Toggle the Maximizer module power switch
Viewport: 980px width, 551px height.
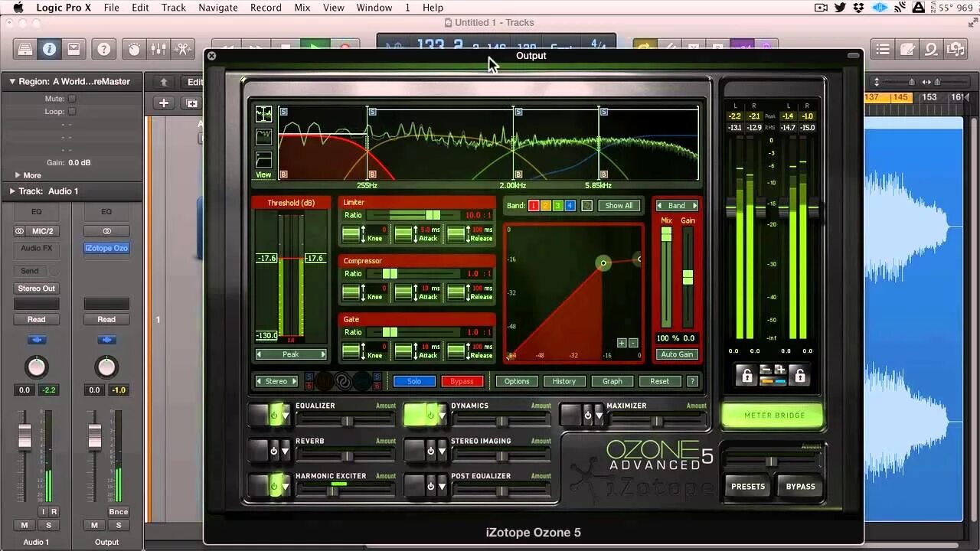[586, 416]
